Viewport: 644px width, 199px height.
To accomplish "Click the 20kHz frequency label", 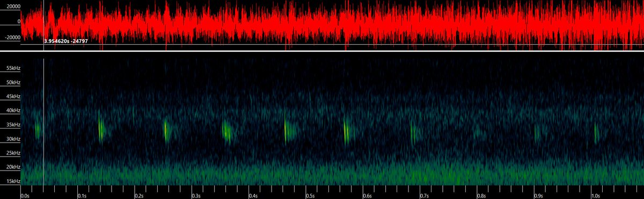I will coord(13,167).
